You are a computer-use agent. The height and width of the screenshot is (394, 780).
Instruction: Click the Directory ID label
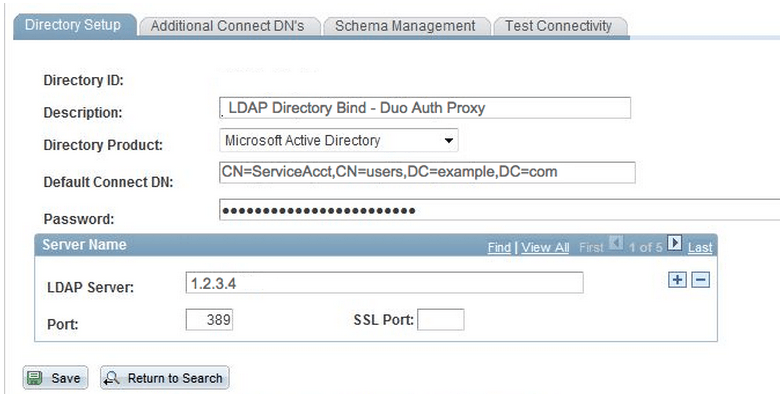pos(84,80)
